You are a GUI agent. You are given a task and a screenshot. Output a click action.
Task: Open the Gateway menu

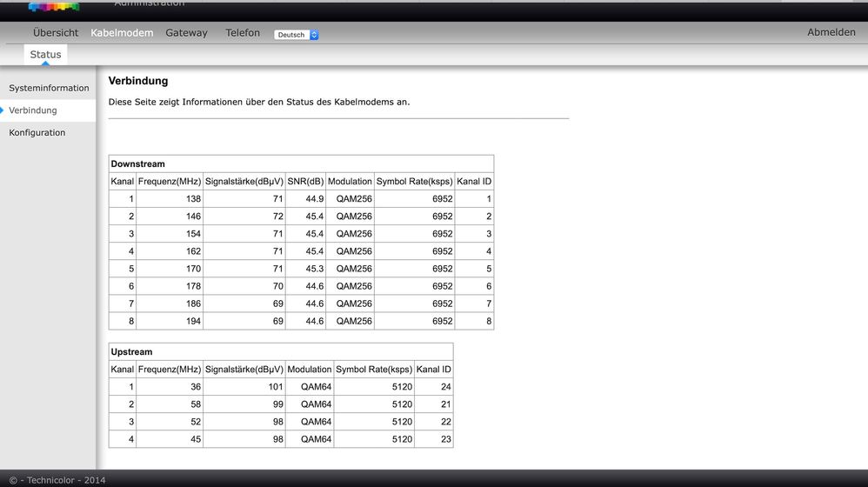point(186,33)
